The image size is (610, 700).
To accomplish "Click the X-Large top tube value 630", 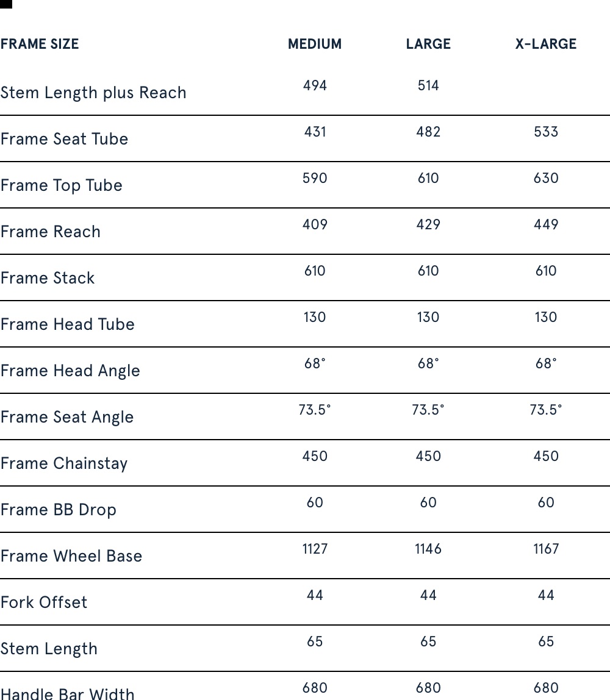I will click(545, 178).
